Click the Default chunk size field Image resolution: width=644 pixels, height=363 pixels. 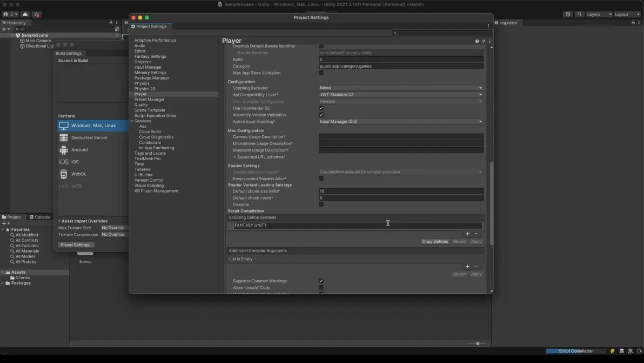click(x=401, y=191)
